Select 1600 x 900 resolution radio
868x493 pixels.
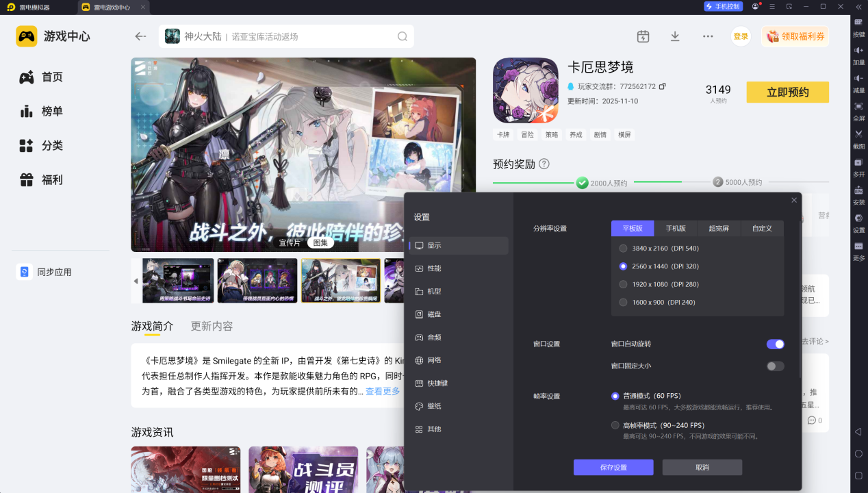click(623, 302)
